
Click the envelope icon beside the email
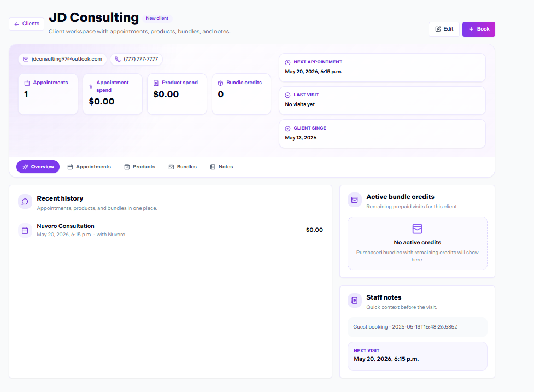tap(26, 59)
